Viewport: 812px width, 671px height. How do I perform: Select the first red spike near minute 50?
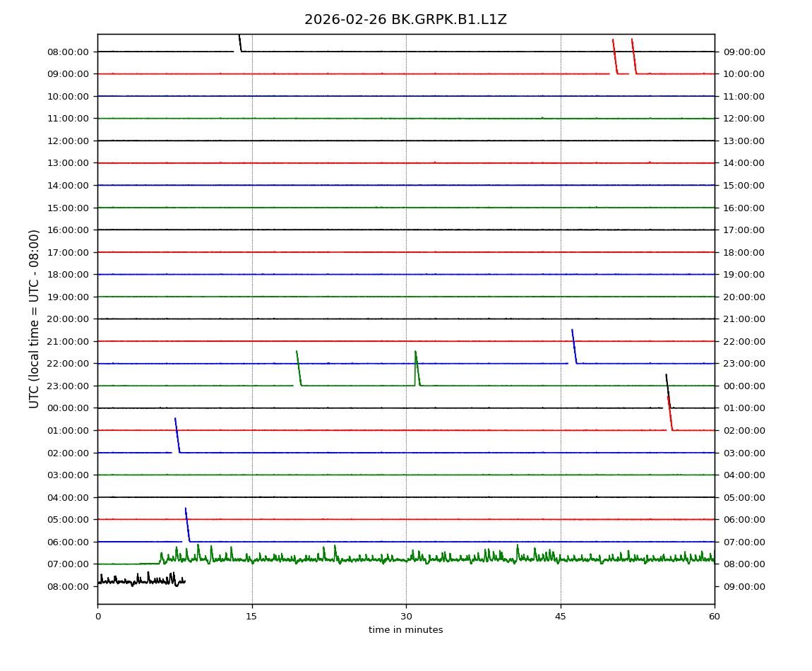(614, 57)
